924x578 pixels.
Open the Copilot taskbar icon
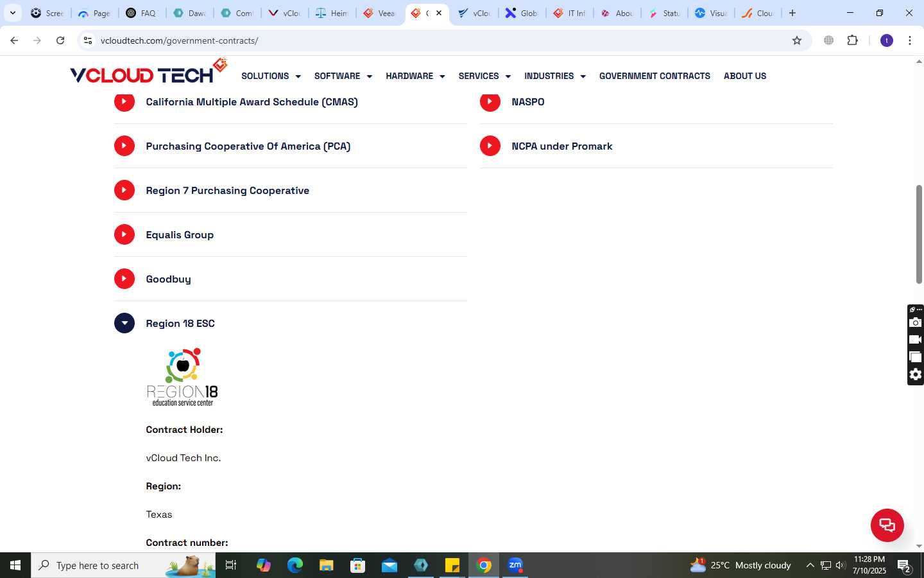click(263, 565)
